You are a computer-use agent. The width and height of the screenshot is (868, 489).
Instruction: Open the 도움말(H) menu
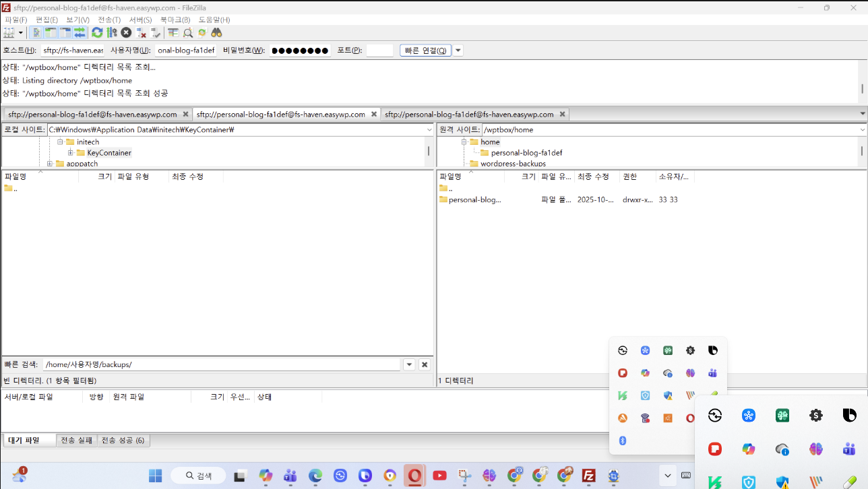tap(214, 20)
